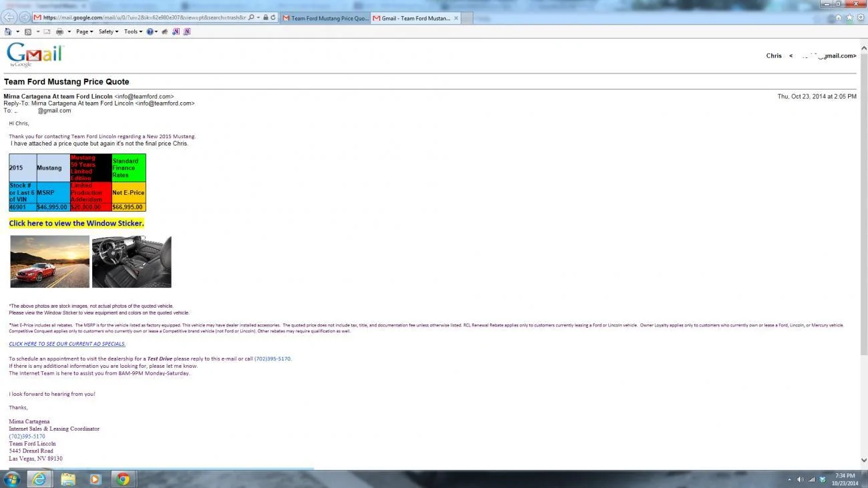Click the Home icon in command bar

(x=8, y=31)
